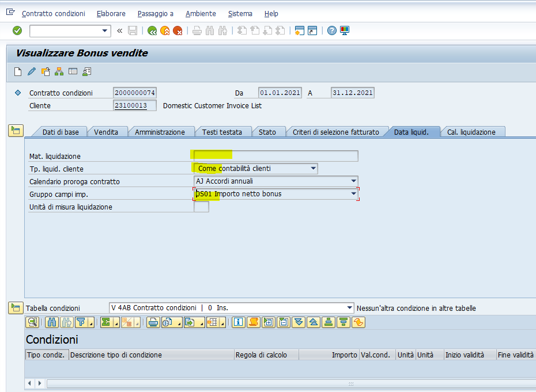
Task: Open the layout grid options small arrow
Action: click(222, 322)
